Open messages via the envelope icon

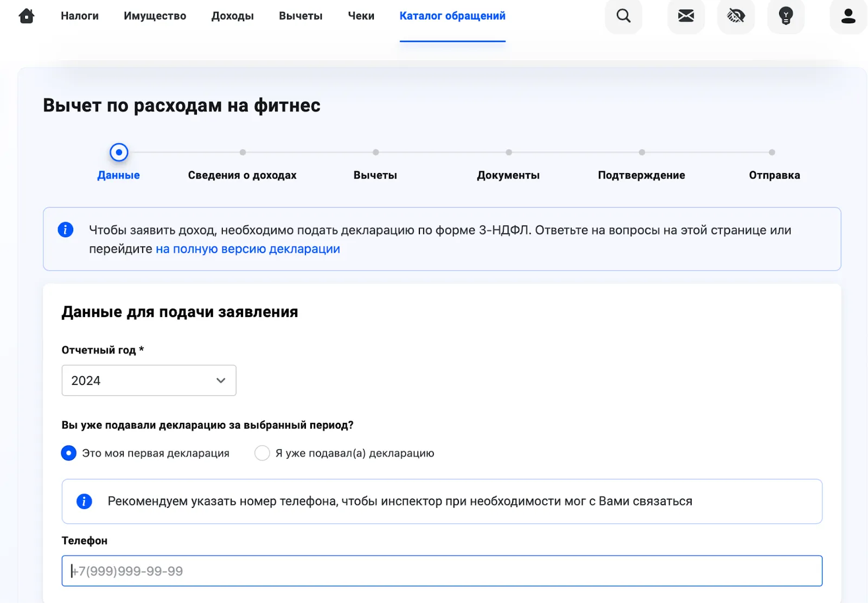coord(686,16)
